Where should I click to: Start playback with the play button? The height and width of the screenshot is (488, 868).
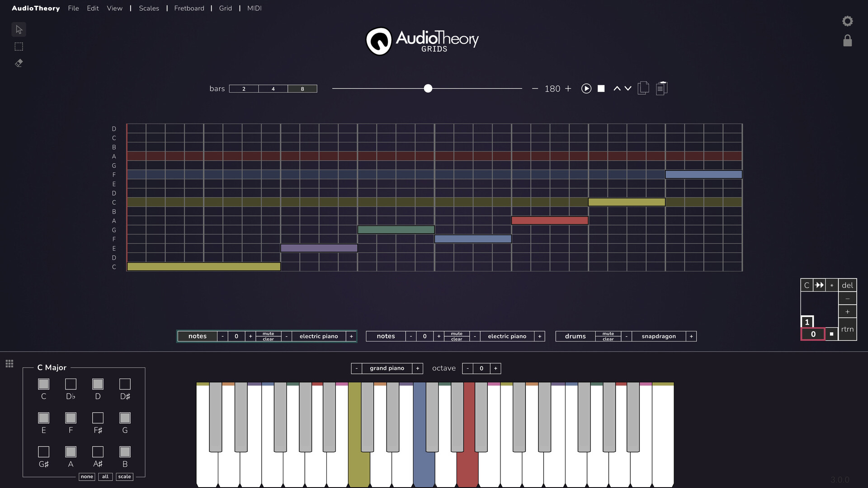586,89
